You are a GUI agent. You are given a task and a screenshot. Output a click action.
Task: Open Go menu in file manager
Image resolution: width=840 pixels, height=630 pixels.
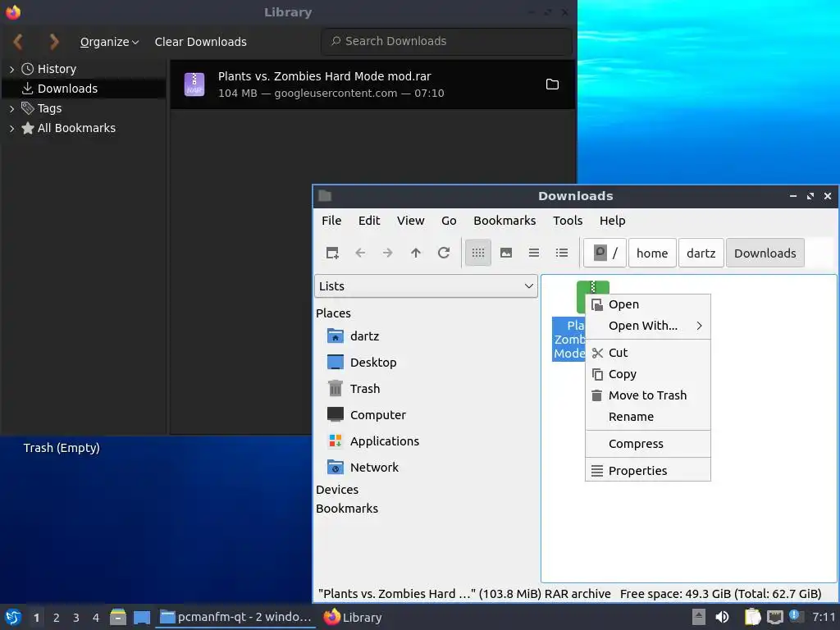pos(449,221)
